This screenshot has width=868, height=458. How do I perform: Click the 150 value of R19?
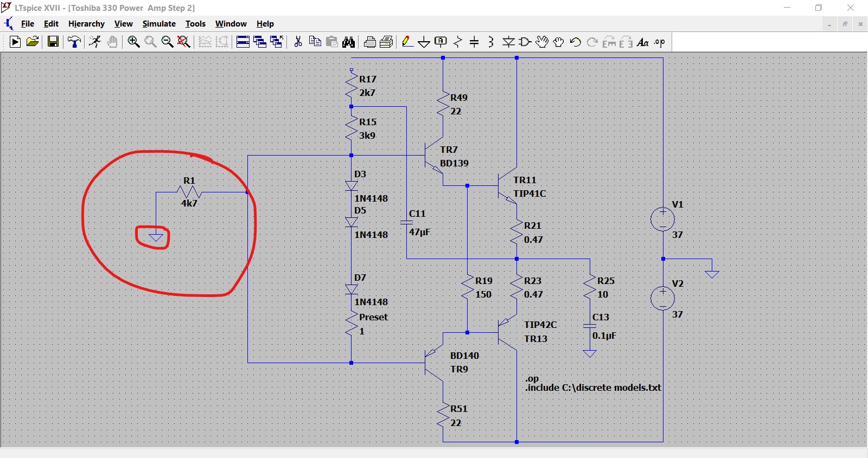click(483, 294)
